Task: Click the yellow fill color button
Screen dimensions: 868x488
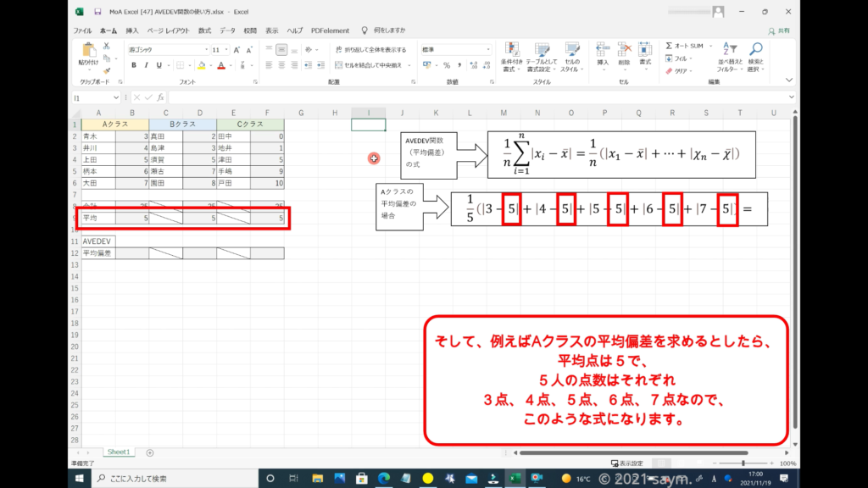Action: pyautogui.click(x=200, y=65)
